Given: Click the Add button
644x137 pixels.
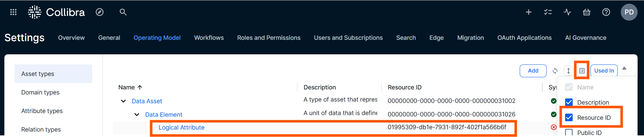Looking at the screenshot, I should tap(533, 71).
